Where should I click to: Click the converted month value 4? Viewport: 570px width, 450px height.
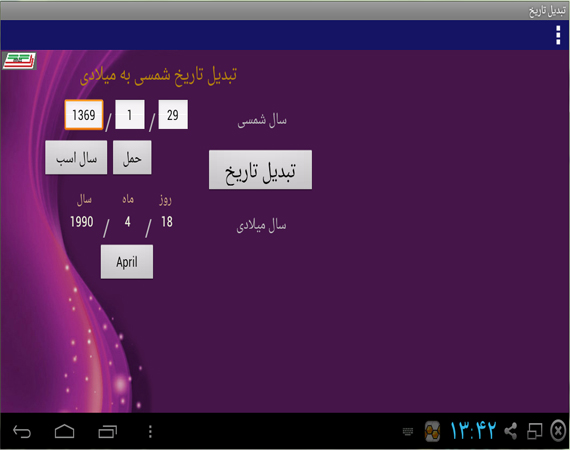coord(127,222)
